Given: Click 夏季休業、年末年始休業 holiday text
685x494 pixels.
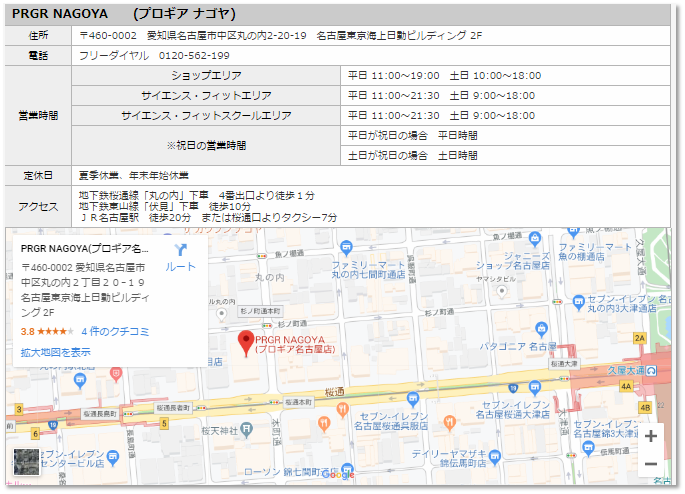Looking at the screenshot, I should click(134, 176).
